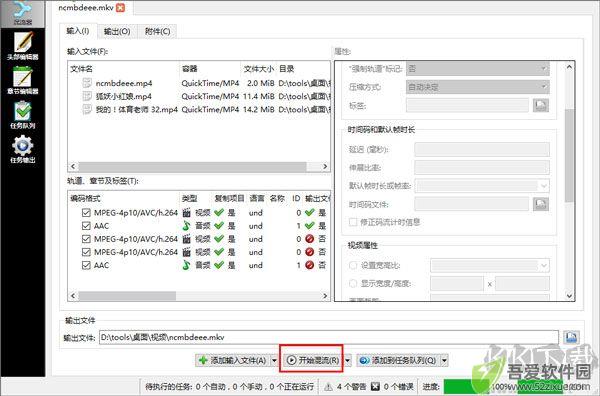
Task: Click browse icon beside 输出文件 path
Action: (x=572, y=337)
